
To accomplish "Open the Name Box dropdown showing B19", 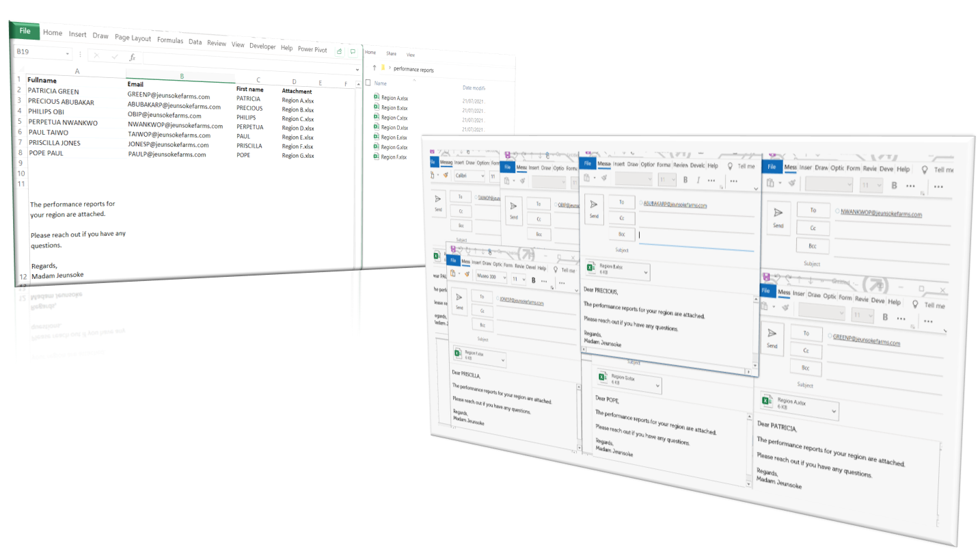I will click(x=68, y=54).
